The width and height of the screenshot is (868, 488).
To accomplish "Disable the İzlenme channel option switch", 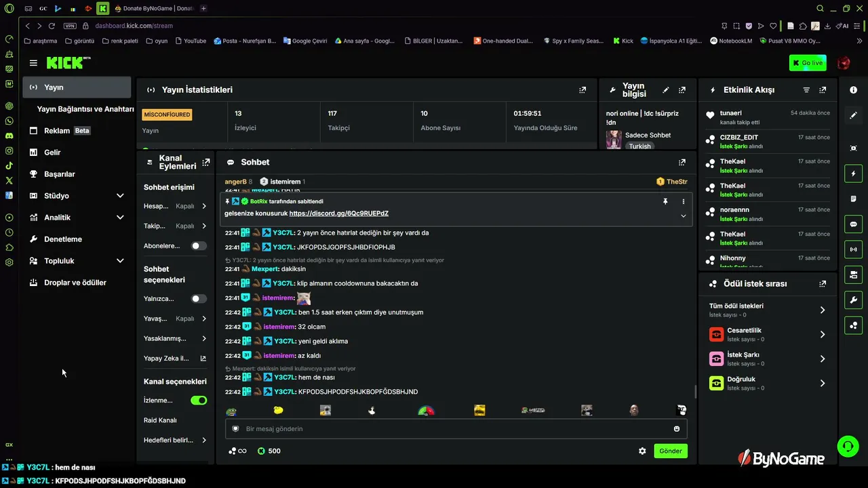I will [198, 401].
